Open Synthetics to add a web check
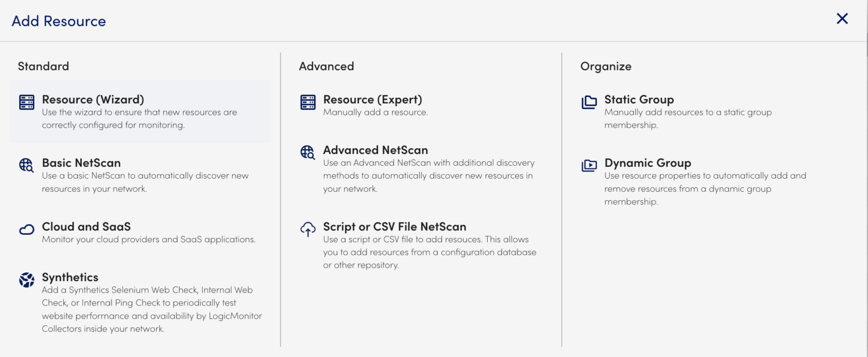 click(70, 277)
